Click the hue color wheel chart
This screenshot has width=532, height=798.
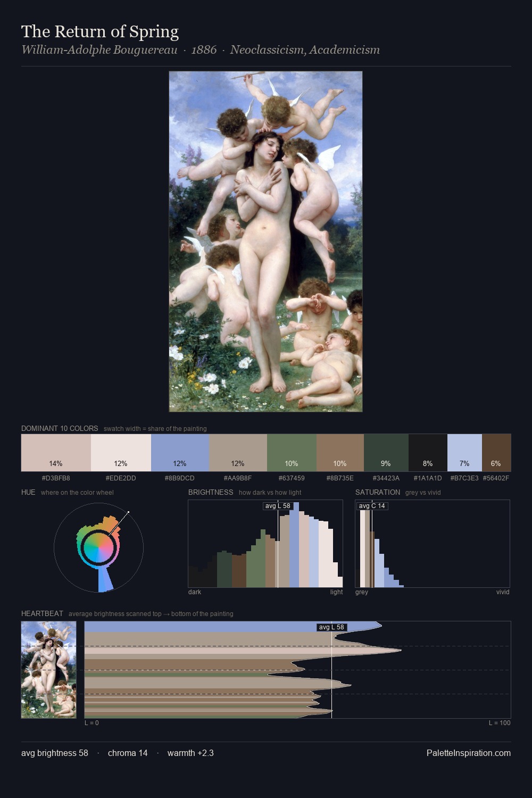point(98,547)
